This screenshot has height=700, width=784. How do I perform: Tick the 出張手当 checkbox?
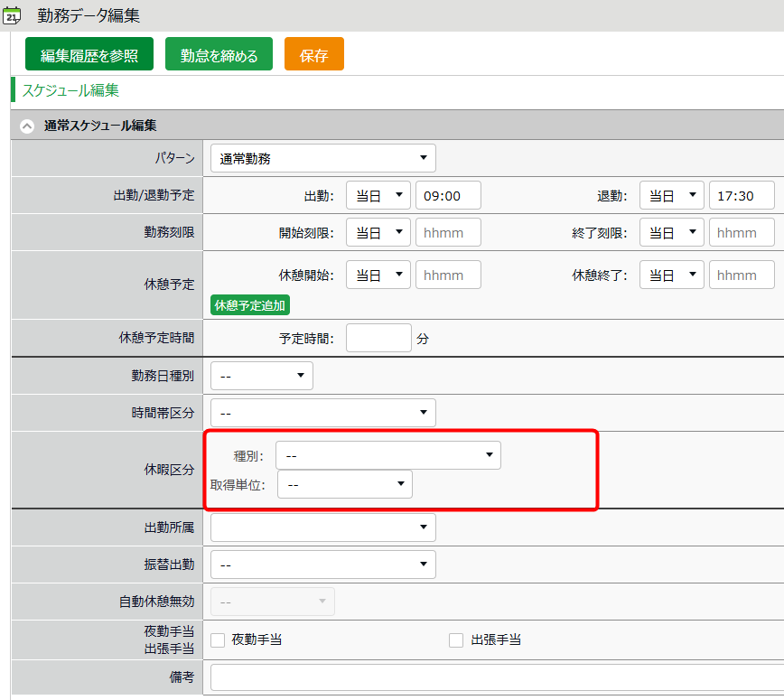456,640
